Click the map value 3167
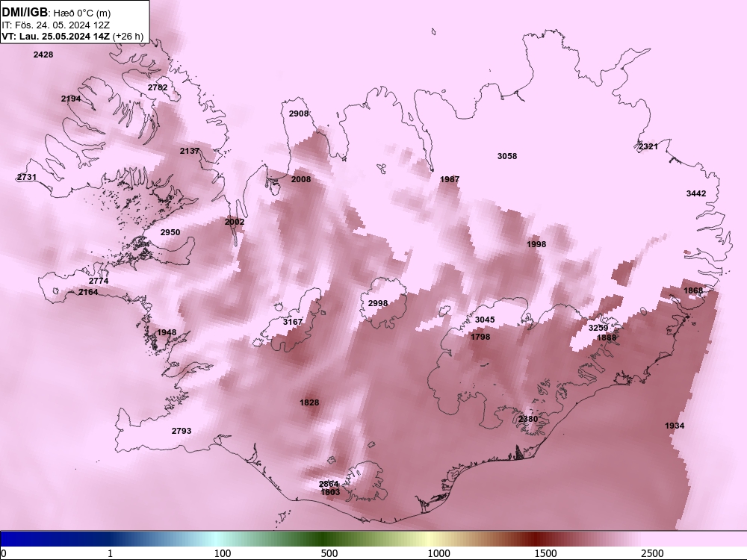The image size is (747, 560). (293, 322)
